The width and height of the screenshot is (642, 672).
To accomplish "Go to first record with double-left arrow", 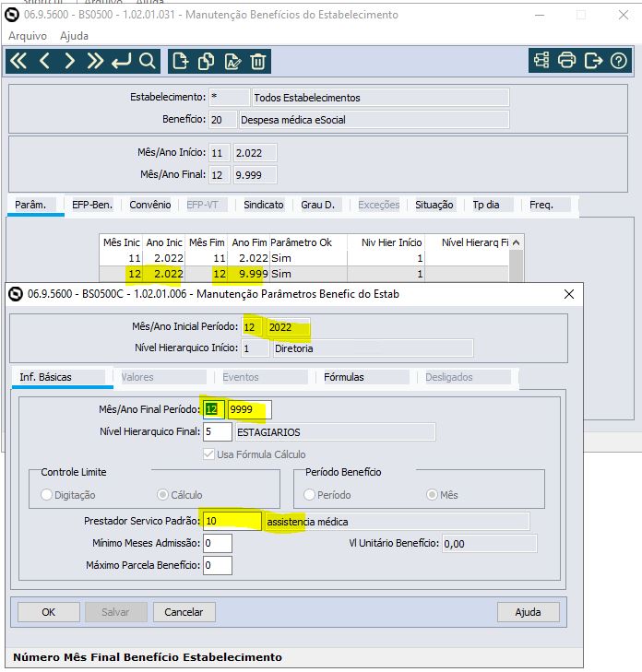I will tap(18, 61).
